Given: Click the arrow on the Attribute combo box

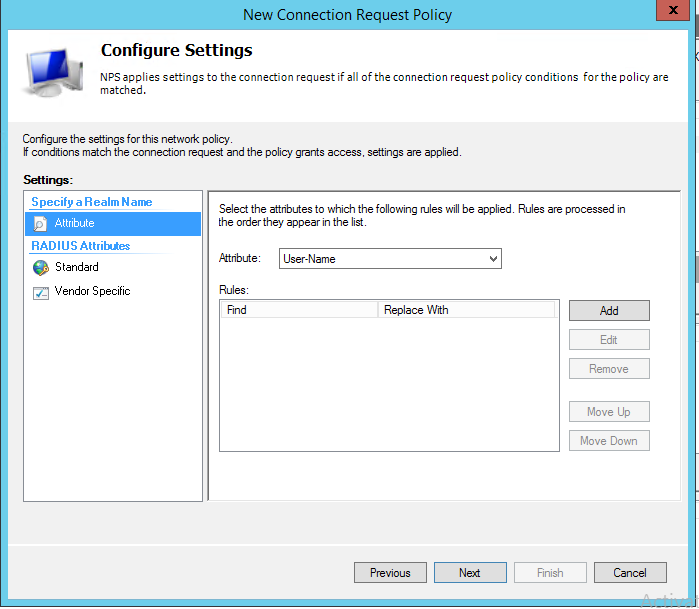Looking at the screenshot, I should 492,259.
